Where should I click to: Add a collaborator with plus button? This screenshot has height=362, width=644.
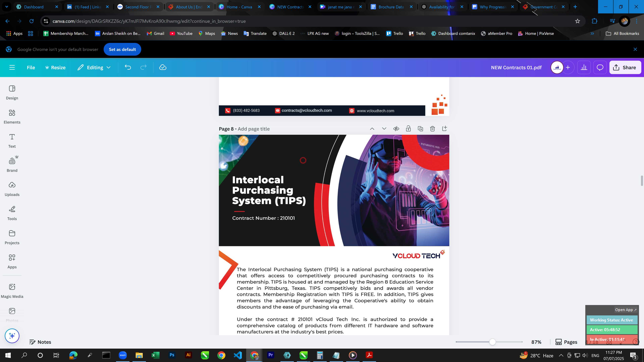(568, 67)
